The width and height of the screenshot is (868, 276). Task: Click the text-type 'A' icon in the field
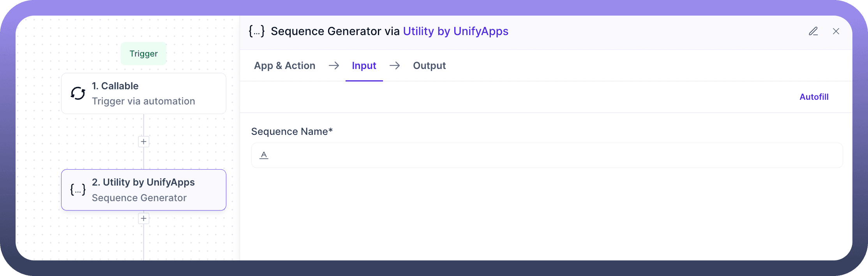264,155
